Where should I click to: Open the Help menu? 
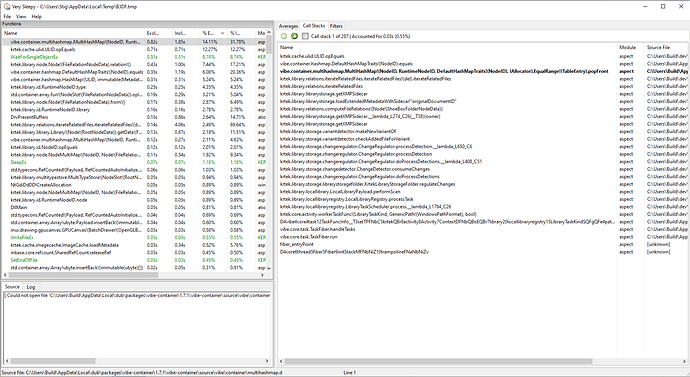tap(37, 16)
